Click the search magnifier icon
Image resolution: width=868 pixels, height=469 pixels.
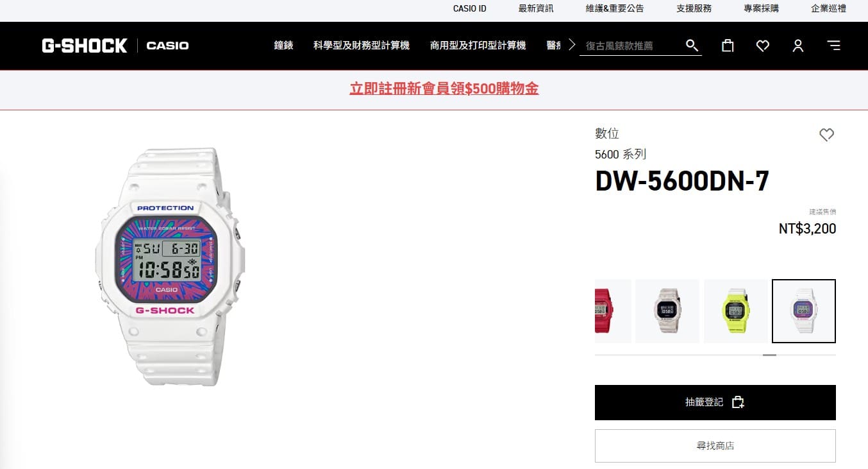[x=692, y=46]
